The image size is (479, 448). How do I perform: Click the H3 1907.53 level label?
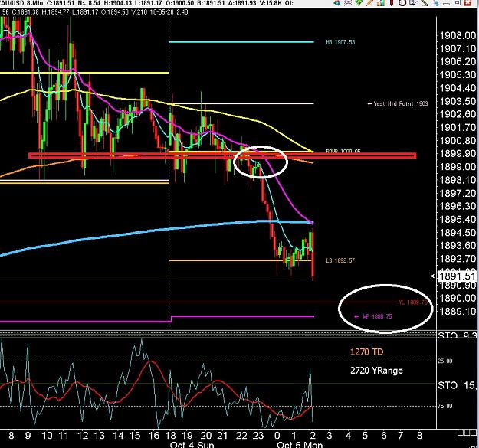(340, 42)
